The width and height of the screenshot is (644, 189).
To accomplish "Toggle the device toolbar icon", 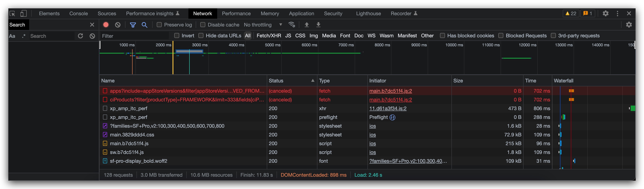I will (x=23, y=14).
